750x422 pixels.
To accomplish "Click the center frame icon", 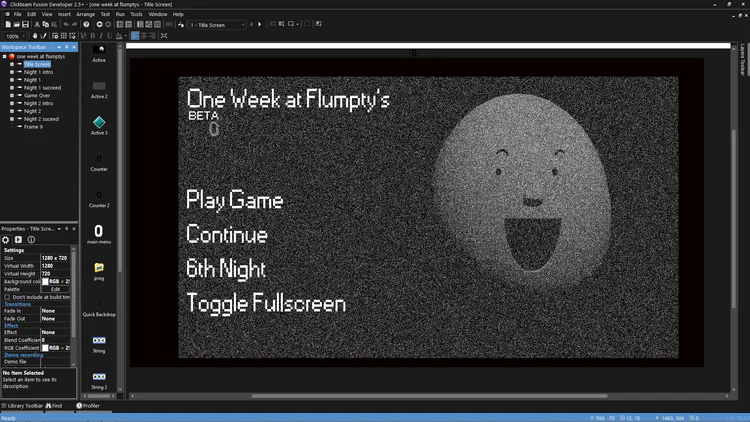I will point(164,36).
